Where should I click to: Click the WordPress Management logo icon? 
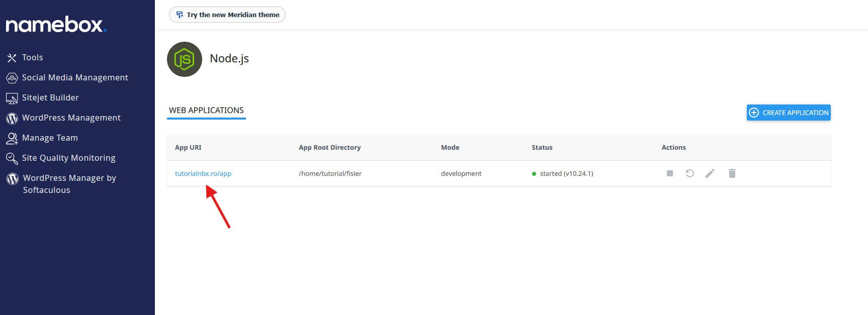click(x=12, y=118)
